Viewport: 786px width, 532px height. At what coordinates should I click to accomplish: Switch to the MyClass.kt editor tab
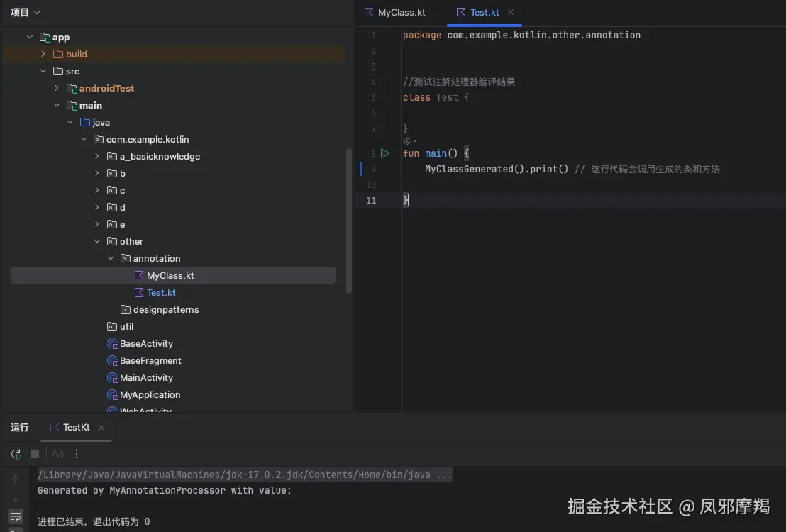tap(395, 13)
